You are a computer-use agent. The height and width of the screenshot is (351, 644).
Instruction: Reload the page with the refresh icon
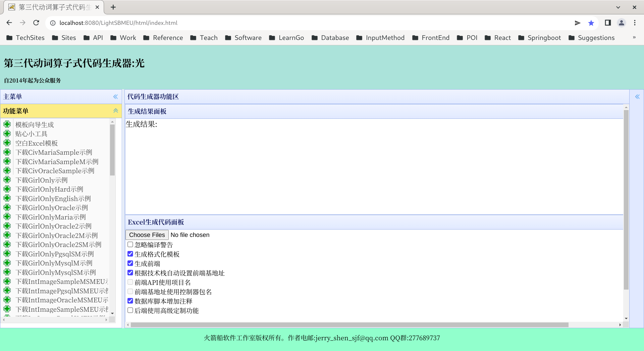36,23
